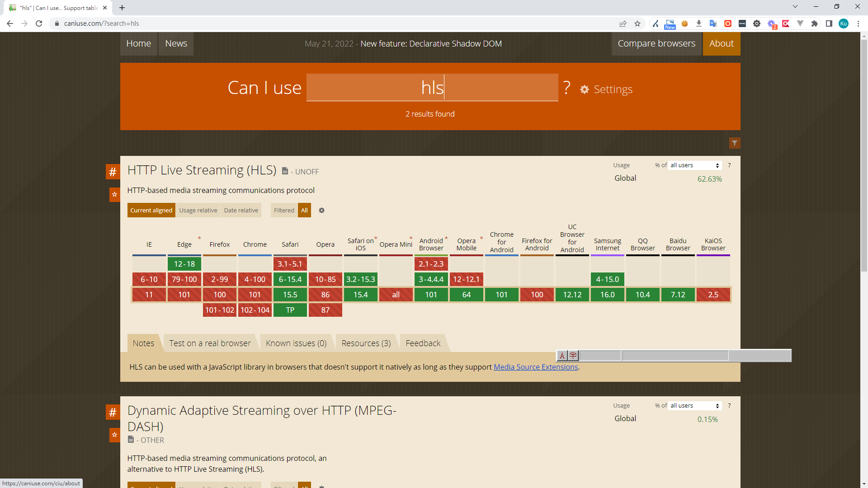Viewport: 868px width, 488px height.
Task: Switch to Resources (3) tab
Action: [366, 343]
